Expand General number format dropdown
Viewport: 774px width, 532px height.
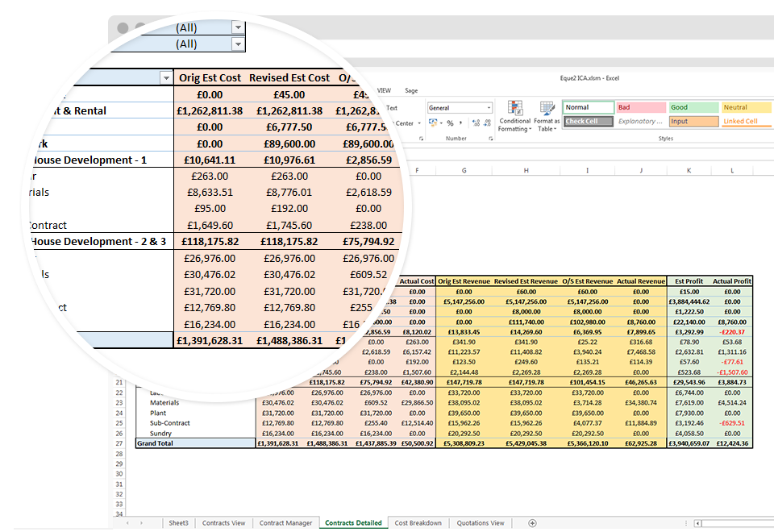pos(489,108)
